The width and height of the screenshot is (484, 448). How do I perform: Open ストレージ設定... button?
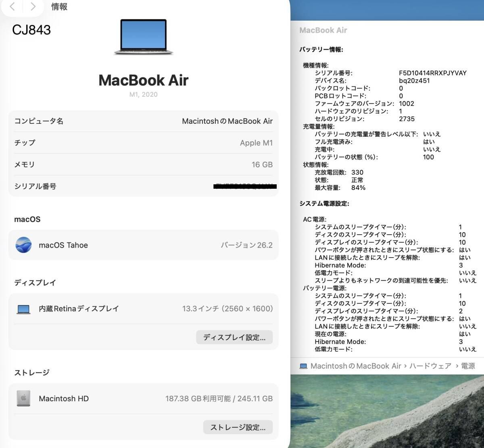238,427
